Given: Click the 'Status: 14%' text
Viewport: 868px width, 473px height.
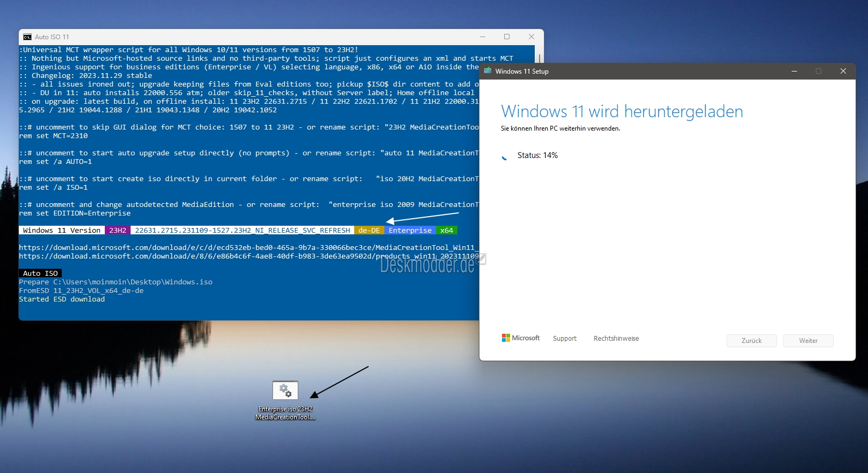Looking at the screenshot, I should 537,155.
